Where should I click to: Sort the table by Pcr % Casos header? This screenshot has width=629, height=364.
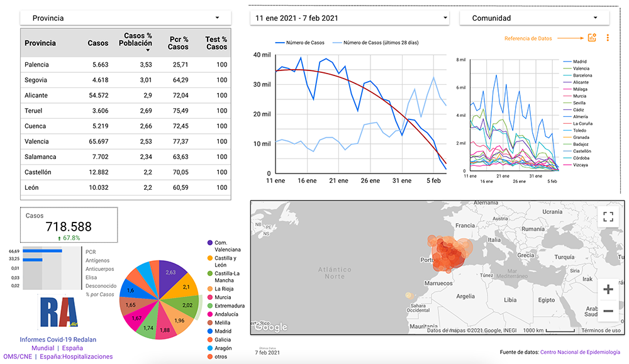(x=179, y=43)
